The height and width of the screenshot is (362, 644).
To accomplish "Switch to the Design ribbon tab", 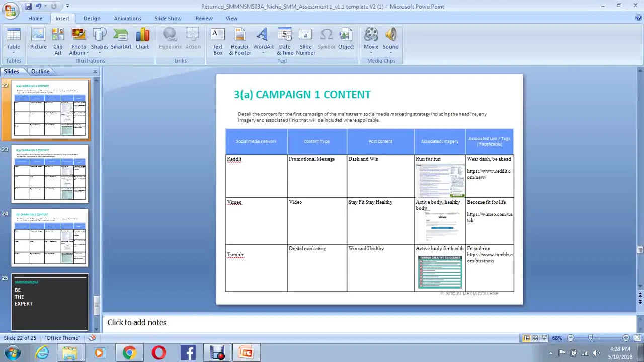I will click(x=92, y=18).
